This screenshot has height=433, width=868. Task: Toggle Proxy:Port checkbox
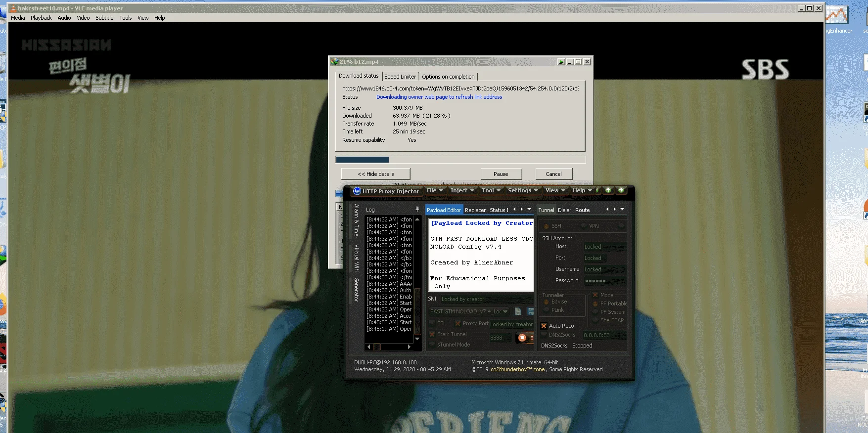coord(457,323)
